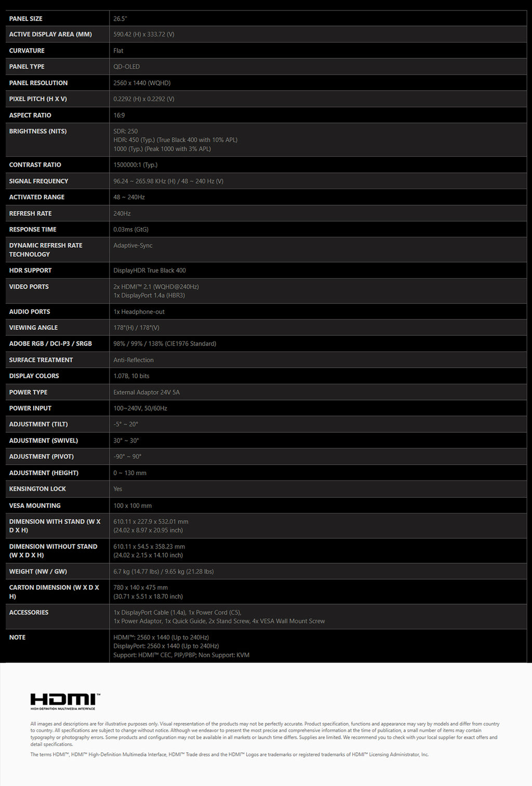
Task: Click the Headphone-out audio port value
Action: [x=139, y=312]
